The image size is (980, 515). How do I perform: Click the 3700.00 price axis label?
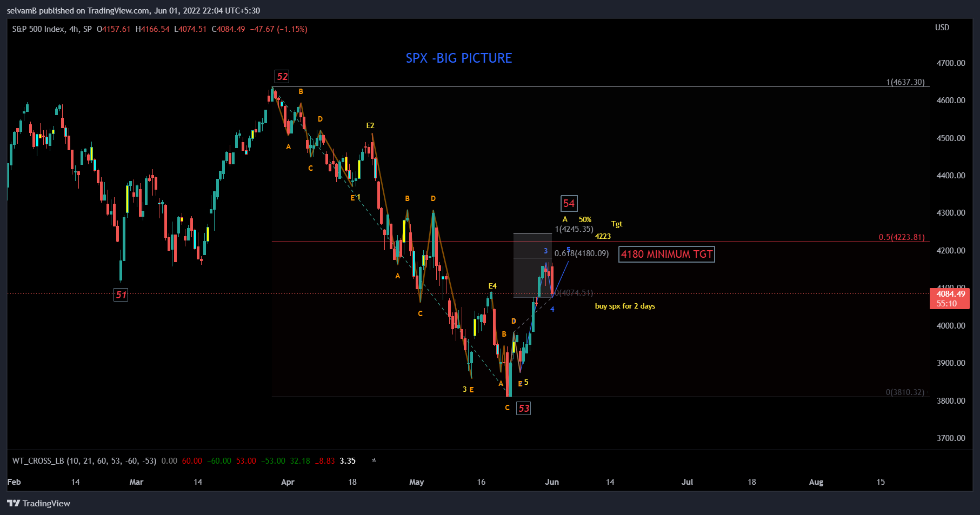[x=951, y=438]
